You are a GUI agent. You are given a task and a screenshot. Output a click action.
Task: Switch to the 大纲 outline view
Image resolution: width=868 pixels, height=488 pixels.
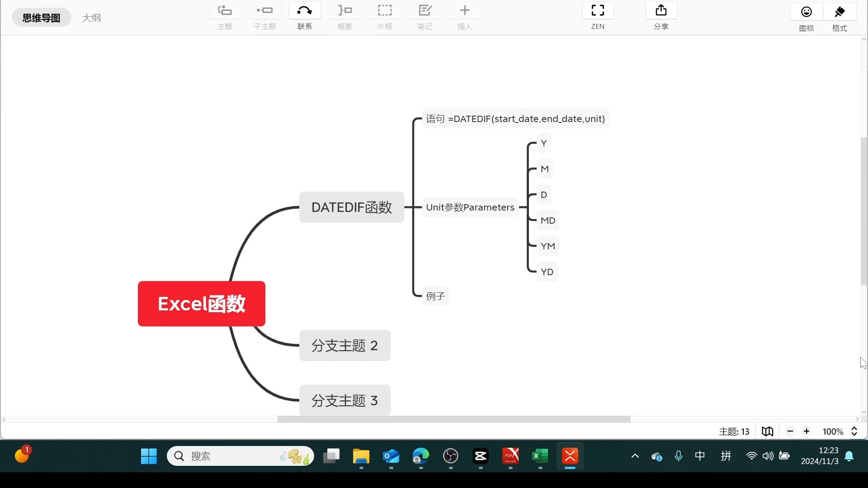(x=91, y=18)
